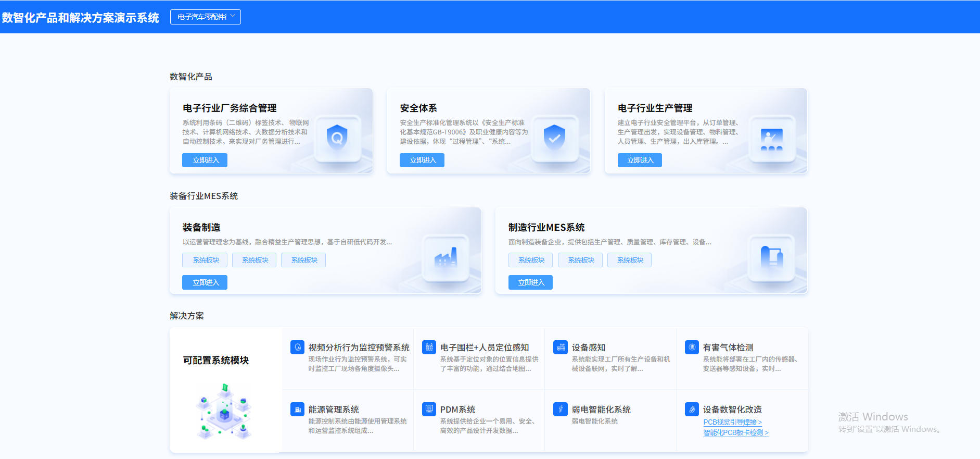
Task: Click the 有害气体检测 icon
Action: click(692, 347)
